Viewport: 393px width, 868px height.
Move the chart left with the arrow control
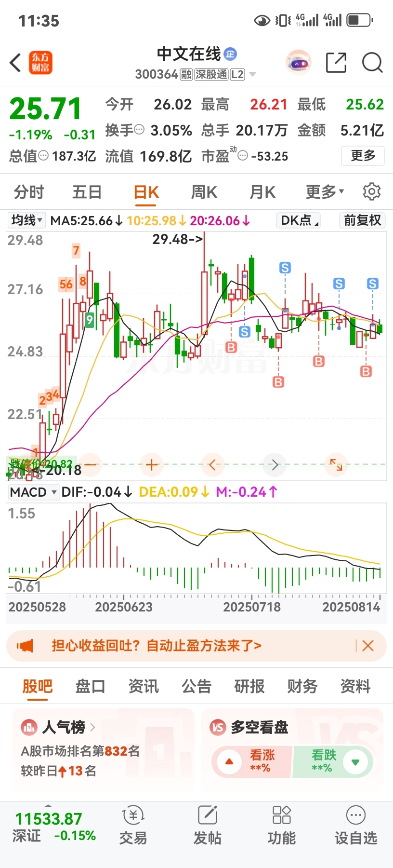click(212, 465)
